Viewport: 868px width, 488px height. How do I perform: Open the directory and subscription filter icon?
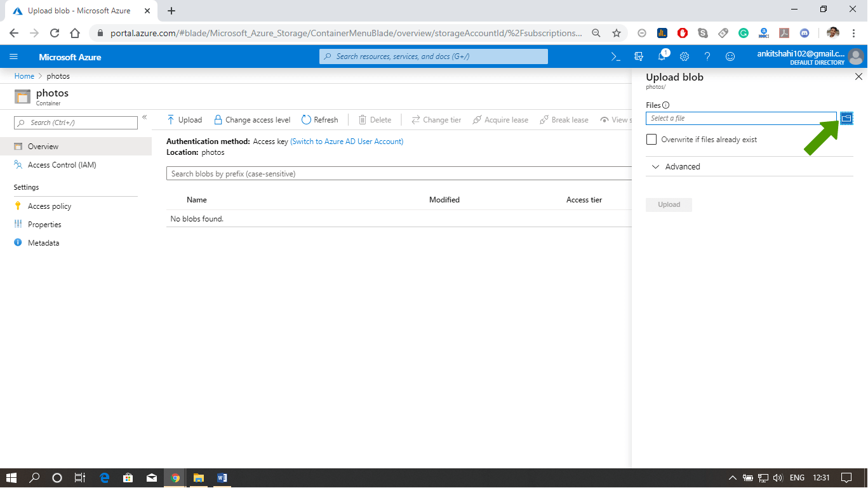(639, 56)
